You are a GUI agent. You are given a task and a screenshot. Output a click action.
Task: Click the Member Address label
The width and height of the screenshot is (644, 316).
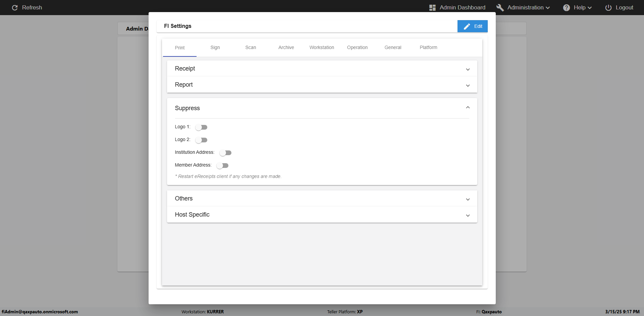[193, 165]
